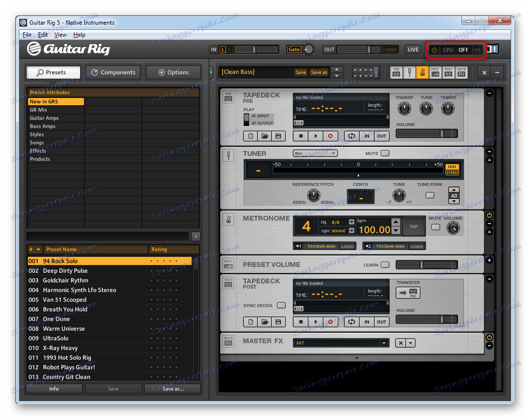The image size is (530, 420).
Task: Toggle the Master FX MSTR toolbar icon
Action: pos(462,72)
